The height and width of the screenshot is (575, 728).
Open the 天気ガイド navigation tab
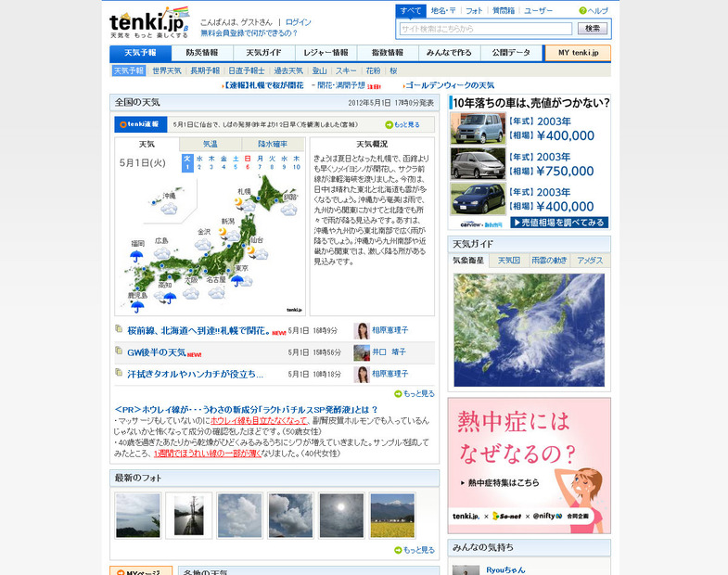point(264,53)
